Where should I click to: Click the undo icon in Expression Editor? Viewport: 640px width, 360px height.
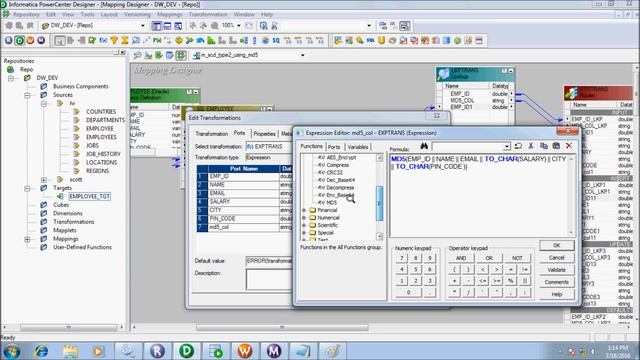point(518,146)
